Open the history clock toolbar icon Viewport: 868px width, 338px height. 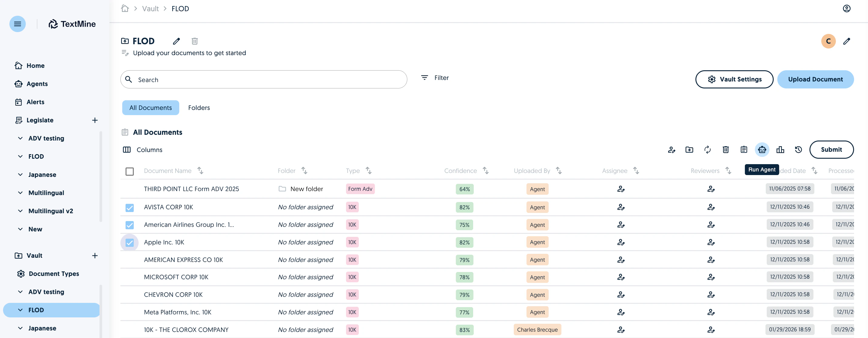[798, 150]
